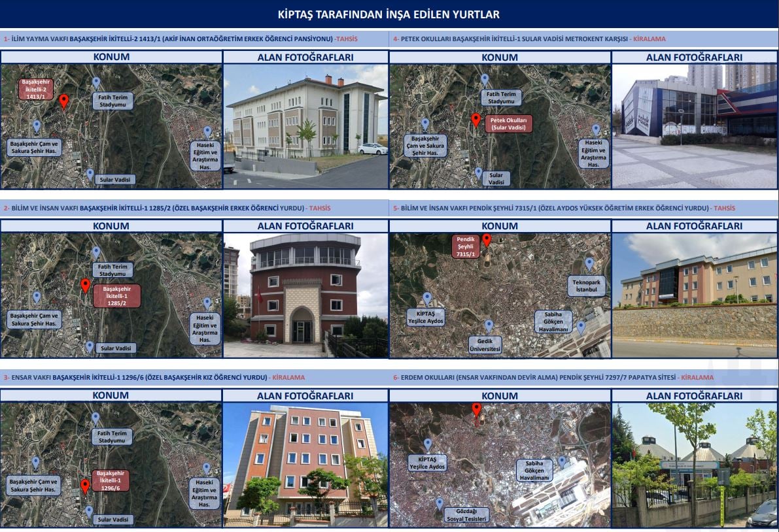Select the blue pin above Gözdağı Sosyal Tesisleri
Viewport: 779px width, 532px height.
[439, 503]
